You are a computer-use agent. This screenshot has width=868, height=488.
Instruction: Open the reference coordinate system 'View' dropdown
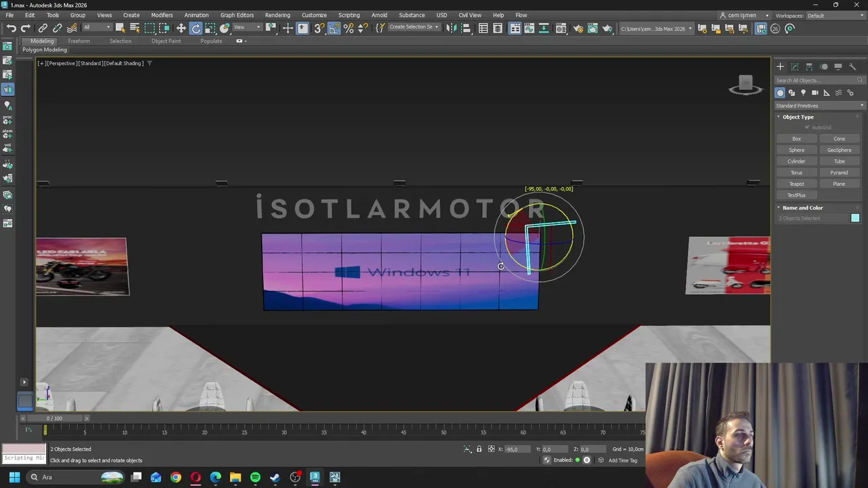248,28
